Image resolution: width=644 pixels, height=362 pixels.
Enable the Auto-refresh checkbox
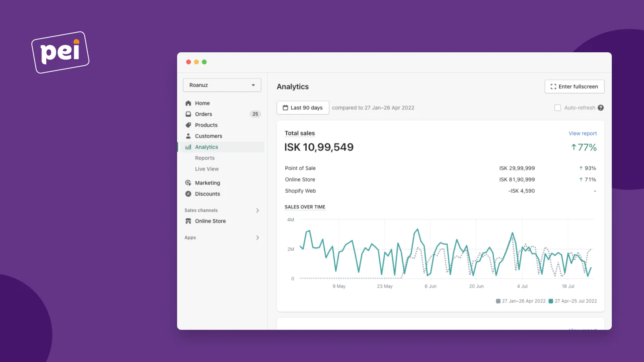coord(557,108)
